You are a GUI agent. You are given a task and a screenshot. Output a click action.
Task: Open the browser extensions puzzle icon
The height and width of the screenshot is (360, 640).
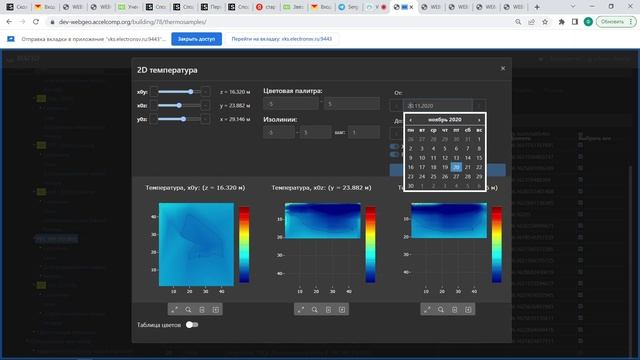click(562, 22)
